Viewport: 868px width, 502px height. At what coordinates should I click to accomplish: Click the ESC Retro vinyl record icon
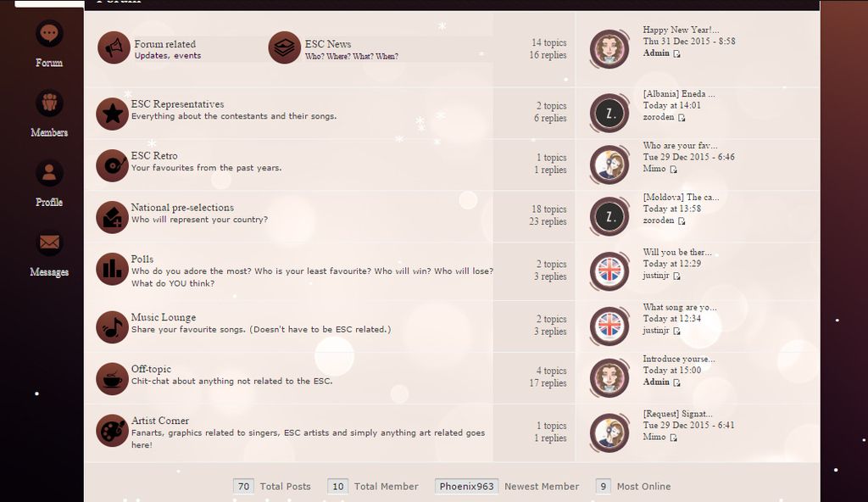coord(113,165)
